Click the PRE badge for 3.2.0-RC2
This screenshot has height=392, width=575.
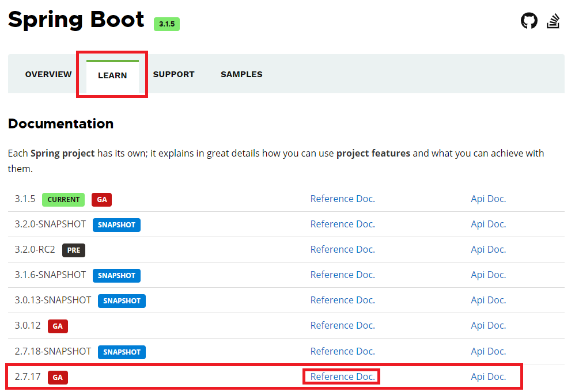pos(74,250)
